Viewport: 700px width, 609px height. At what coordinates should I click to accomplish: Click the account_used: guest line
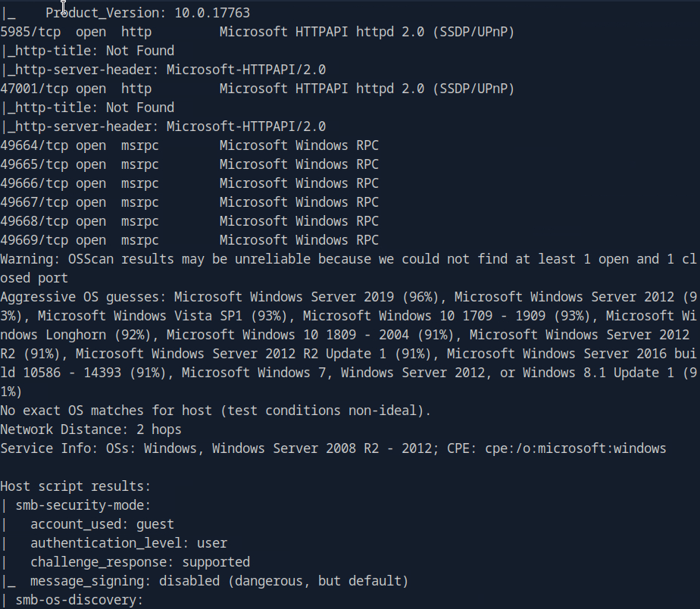pos(102,524)
